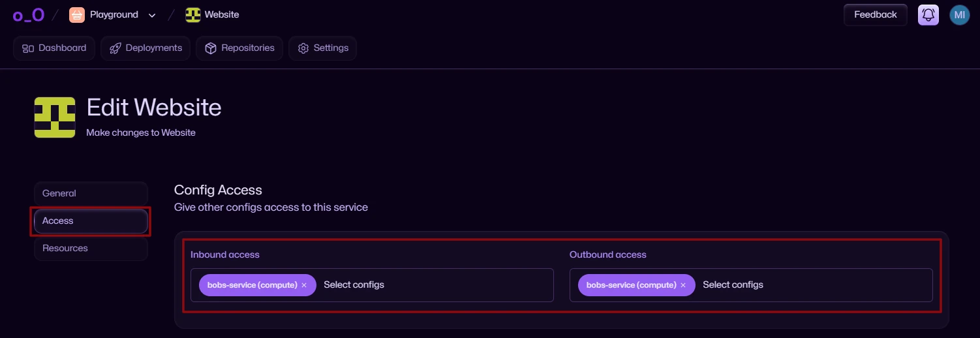This screenshot has width=980, height=338.
Task: Click the Feedback button
Action: pos(876,15)
